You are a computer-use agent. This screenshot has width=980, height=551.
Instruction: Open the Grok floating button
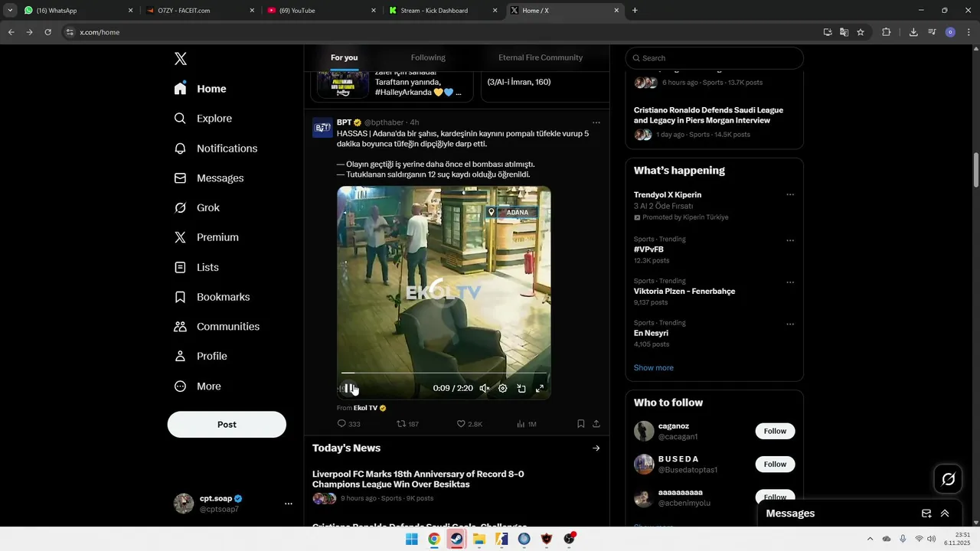(x=949, y=479)
